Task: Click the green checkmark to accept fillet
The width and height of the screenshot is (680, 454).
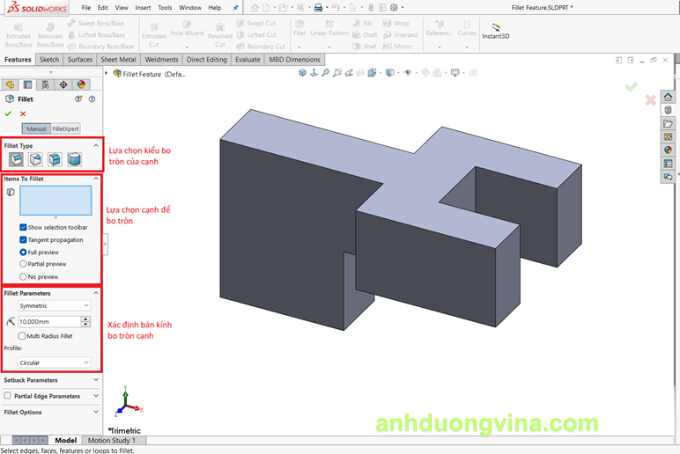Action: tap(8, 113)
